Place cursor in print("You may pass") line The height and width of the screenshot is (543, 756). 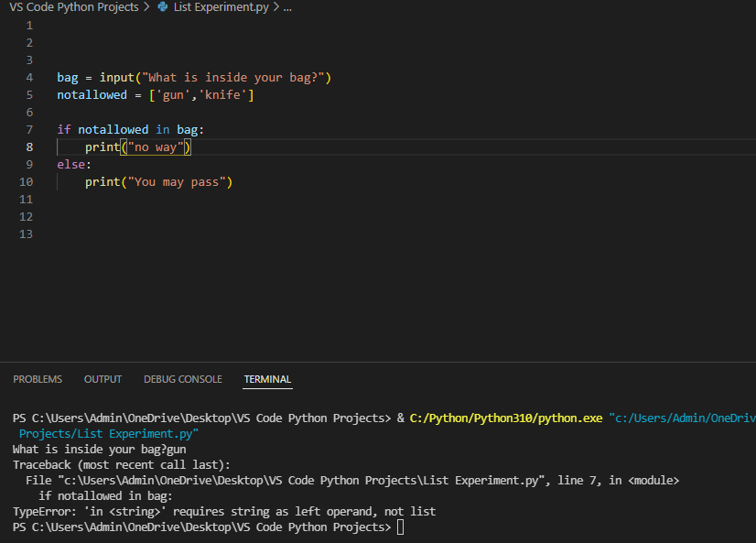pyautogui.click(x=158, y=182)
